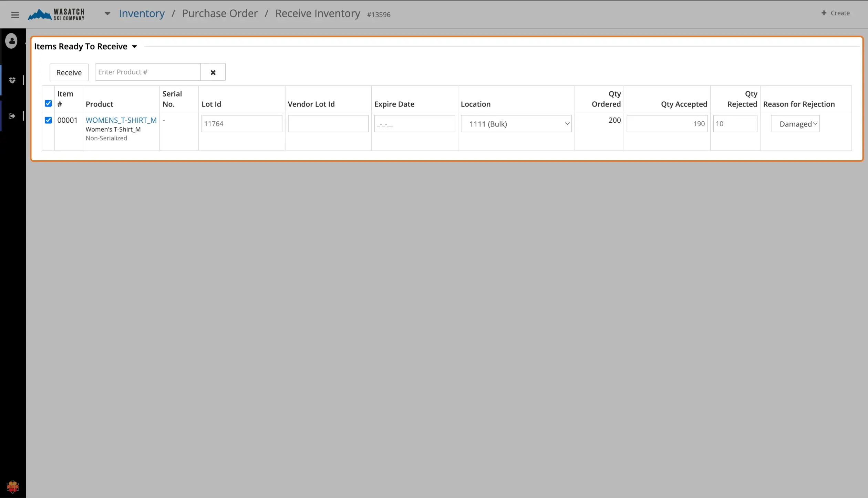Toggle the select-all checkbox in header
868x498 pixels.
[48, 103]
